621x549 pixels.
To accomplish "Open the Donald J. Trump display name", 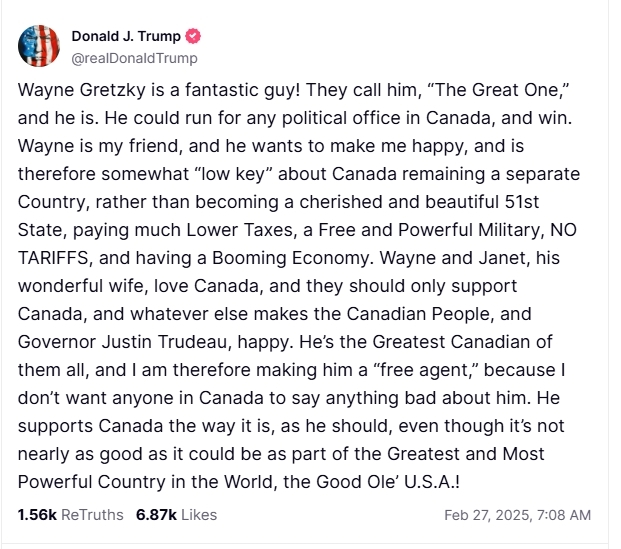I will tap(126, 36).
